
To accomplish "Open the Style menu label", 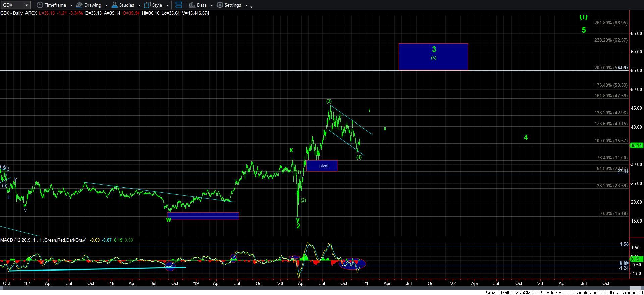I will 157,5.
